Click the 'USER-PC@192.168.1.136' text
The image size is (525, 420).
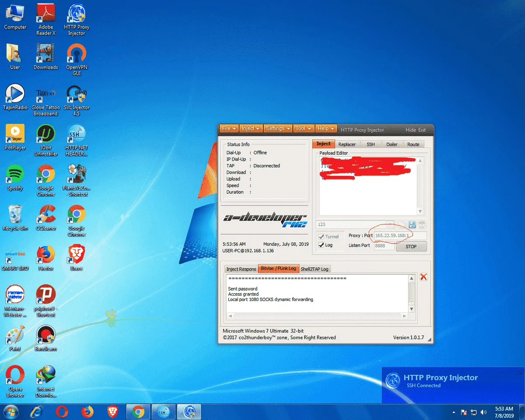248,251
